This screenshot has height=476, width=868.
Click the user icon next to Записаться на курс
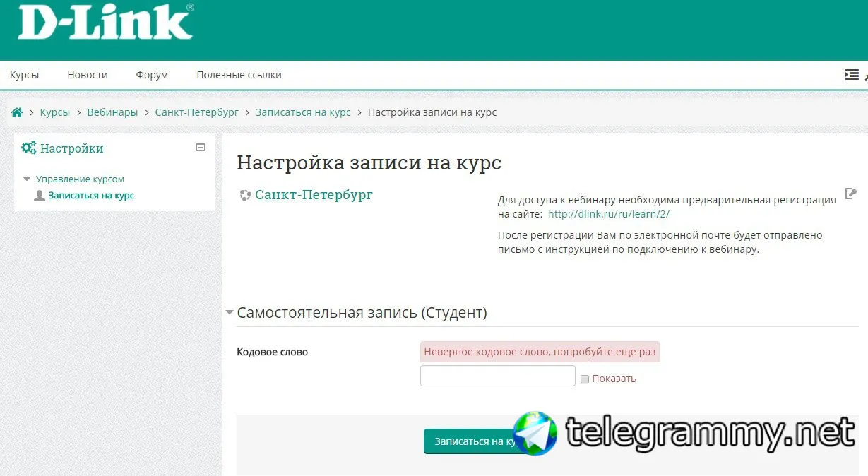[x=40, y=196]
